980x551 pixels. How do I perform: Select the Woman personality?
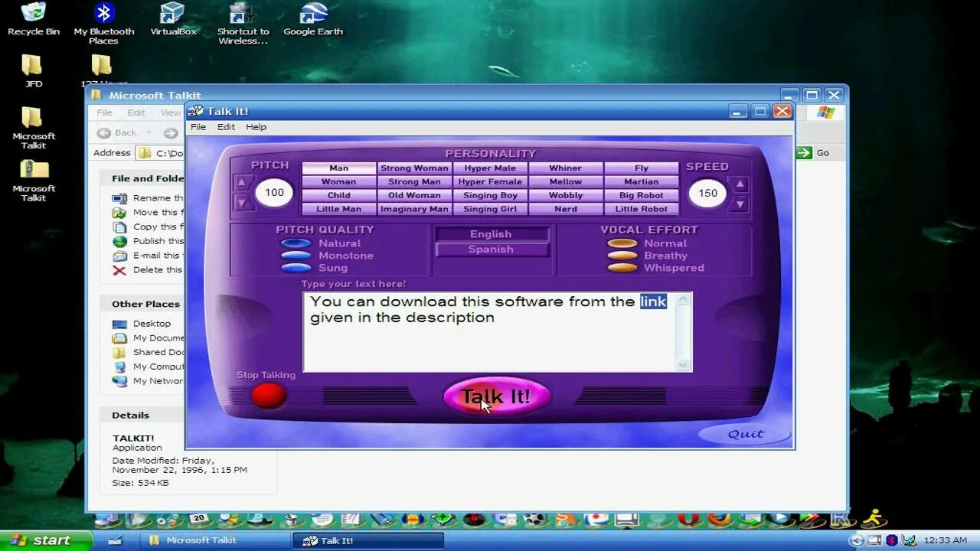click(339, 182)
